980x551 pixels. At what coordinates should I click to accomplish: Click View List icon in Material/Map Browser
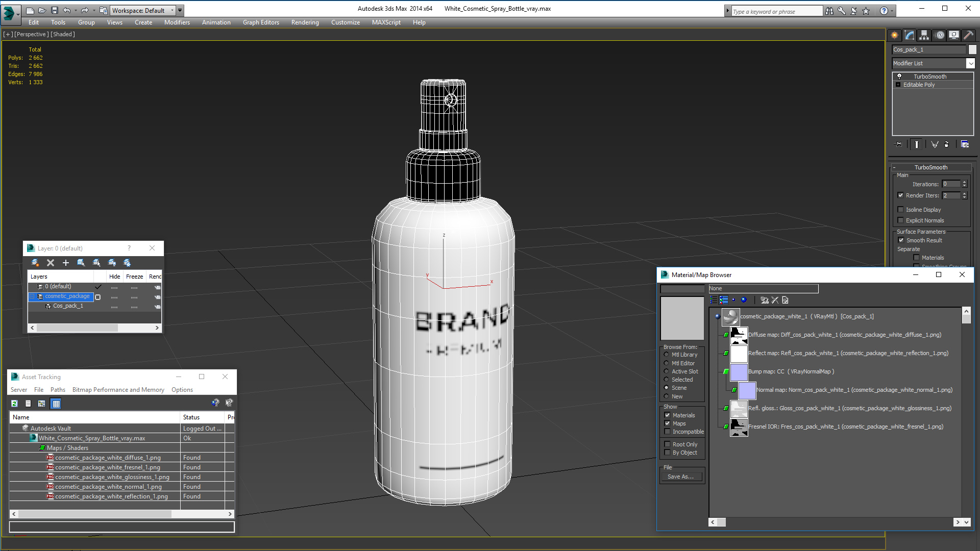tap(714, 300)
